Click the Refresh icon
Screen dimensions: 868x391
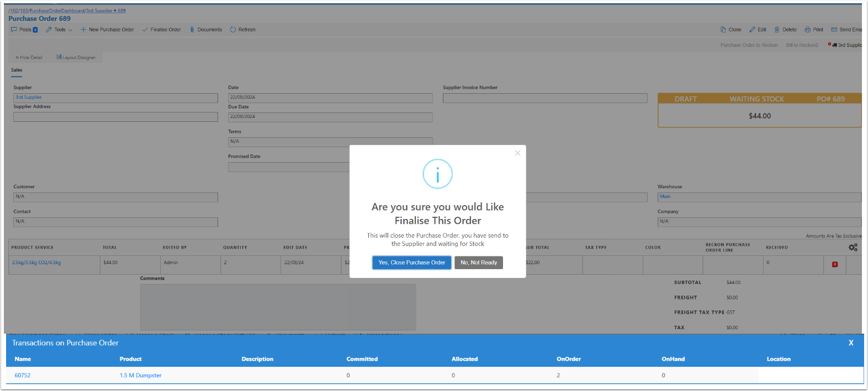pyautogui.click(x=233, y=30)
